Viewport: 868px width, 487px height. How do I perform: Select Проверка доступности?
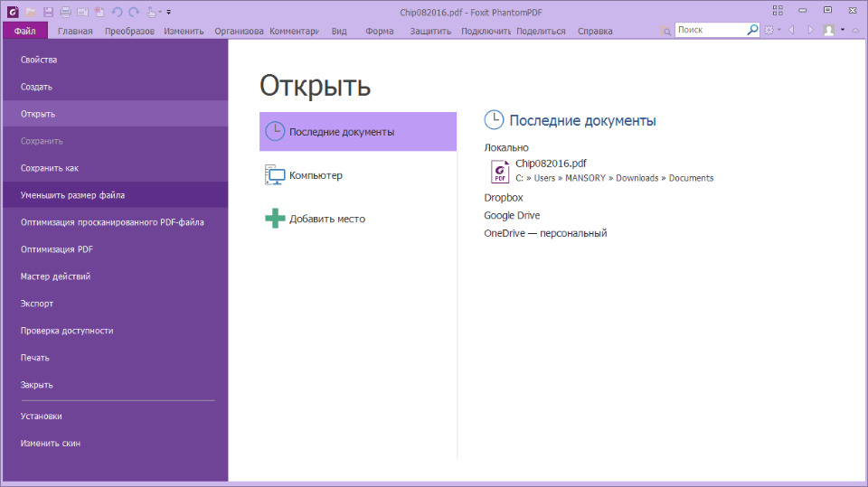(x=115, y=331)
